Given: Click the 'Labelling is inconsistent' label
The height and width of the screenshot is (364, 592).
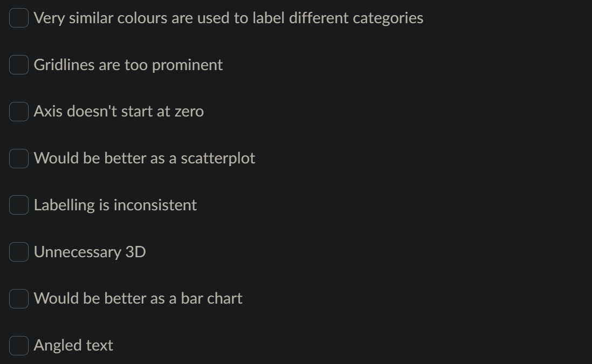Looking at the screenshot, I should coord(115,205).
